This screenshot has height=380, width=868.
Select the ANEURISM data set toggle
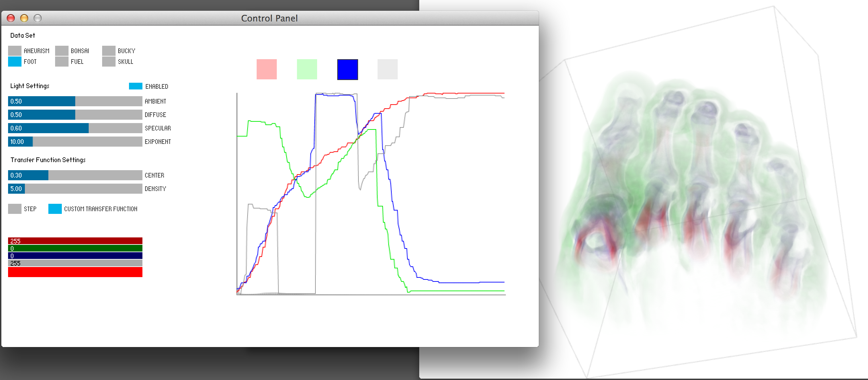tap(14, 50)
